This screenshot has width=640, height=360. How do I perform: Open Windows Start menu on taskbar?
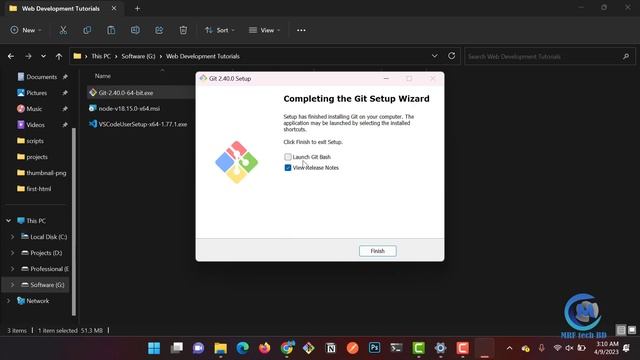pyautogui.click(x=154, y=348)
